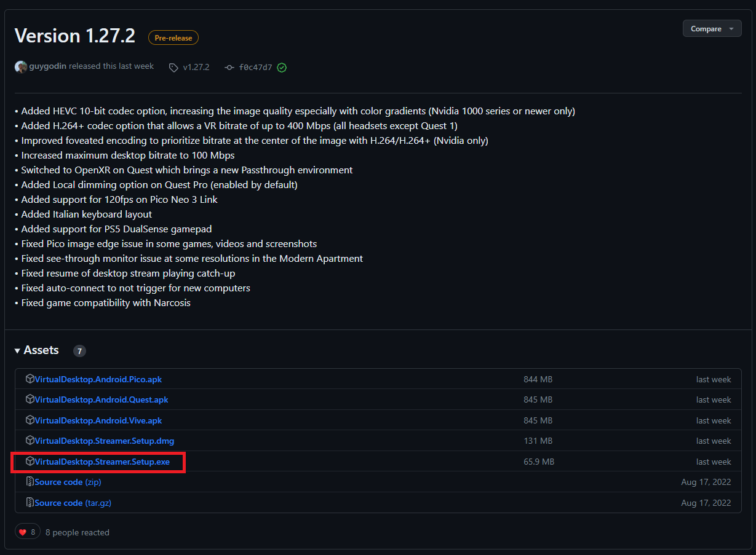
Task: Download VirtualDesktop.Android.Vive.apk
Action: coord(98,420)
